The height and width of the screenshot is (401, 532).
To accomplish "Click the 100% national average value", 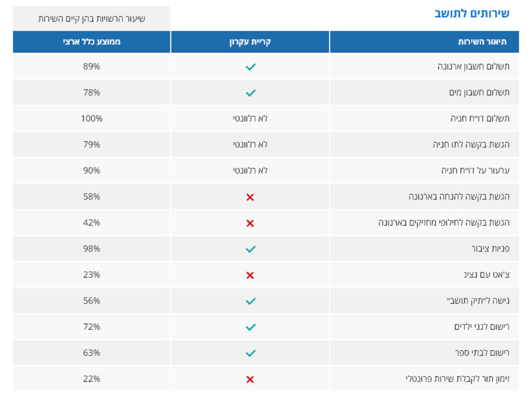I will pos(92,119).
